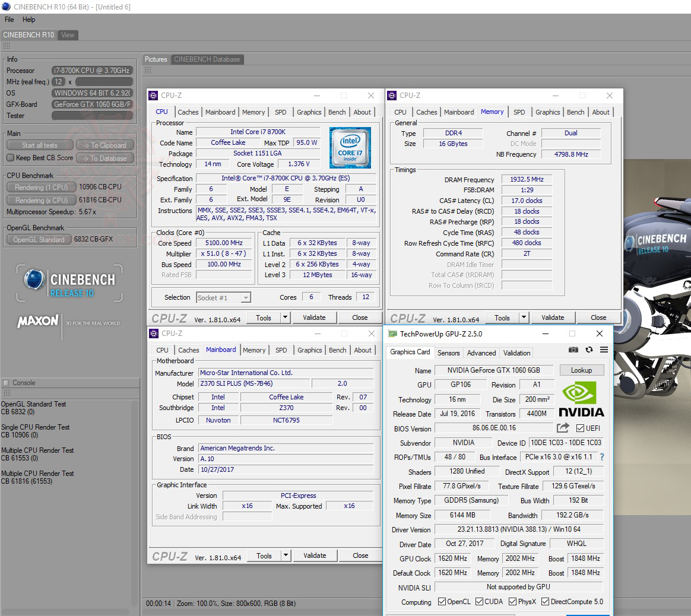Click the Start all tests button

tap(39, 145)
